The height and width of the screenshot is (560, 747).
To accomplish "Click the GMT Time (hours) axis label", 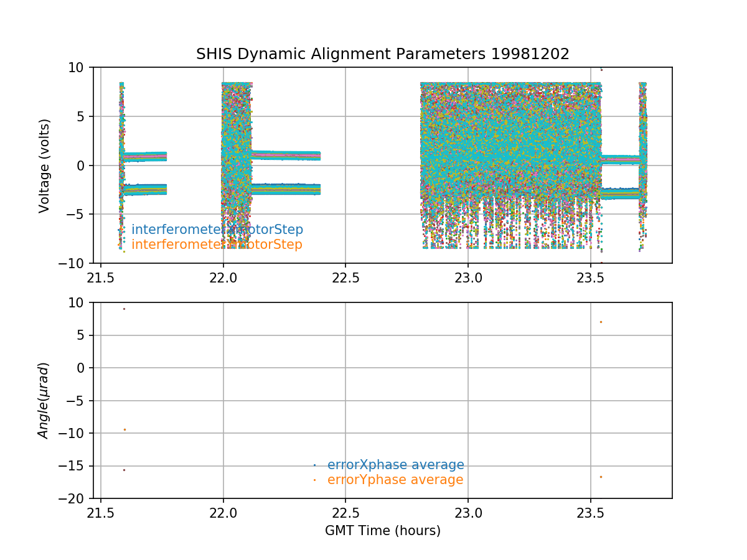I will pos(382,531).
